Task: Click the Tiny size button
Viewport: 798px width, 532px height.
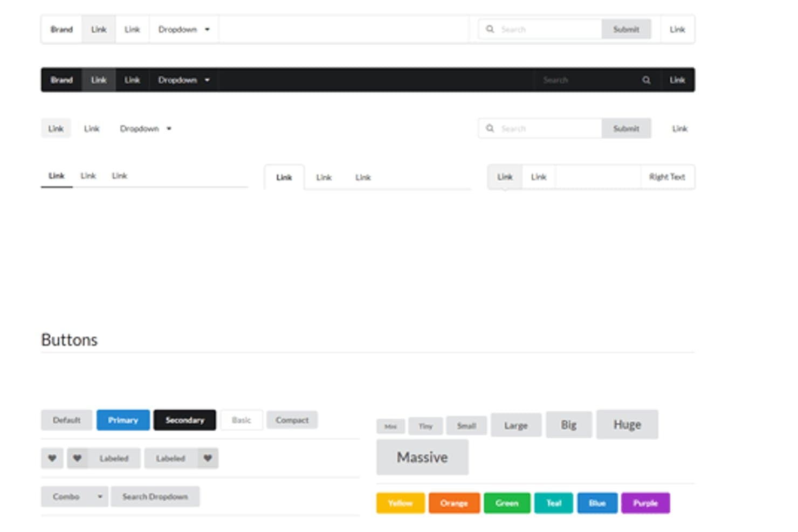Action: [425, 426]
